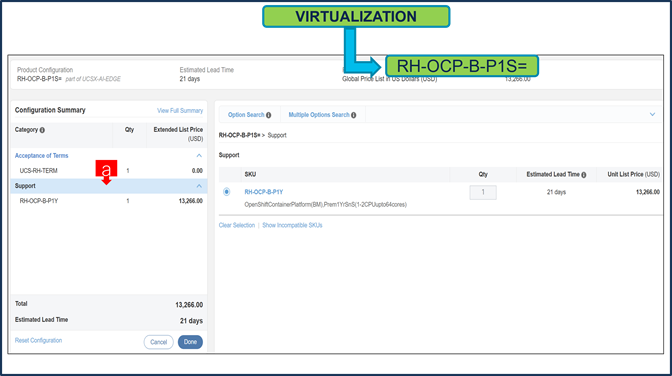This screenshot has width=672, height=376.
Task: Click Show Incompatible SKUs link
Action: pos(292,225)
